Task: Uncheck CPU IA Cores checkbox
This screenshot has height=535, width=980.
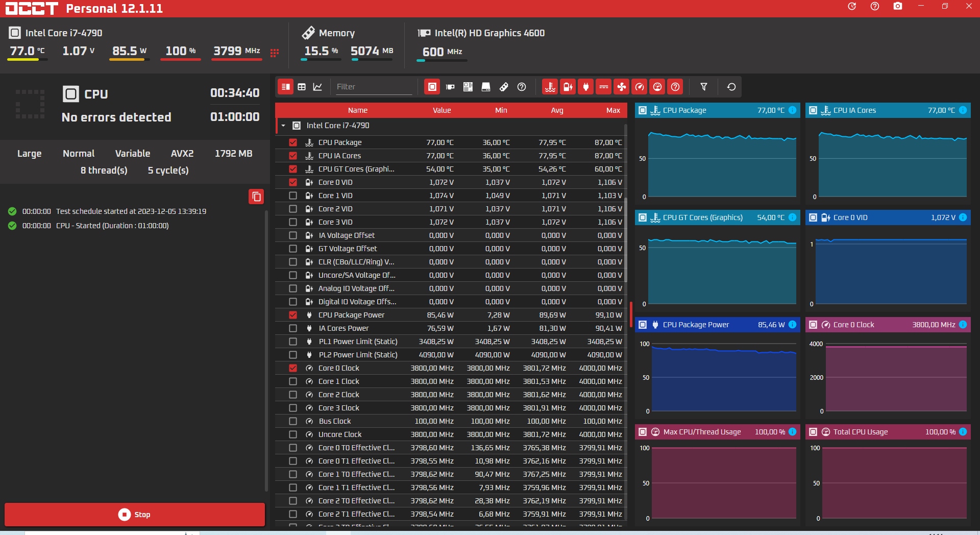Action: click(x=293, y=156)
